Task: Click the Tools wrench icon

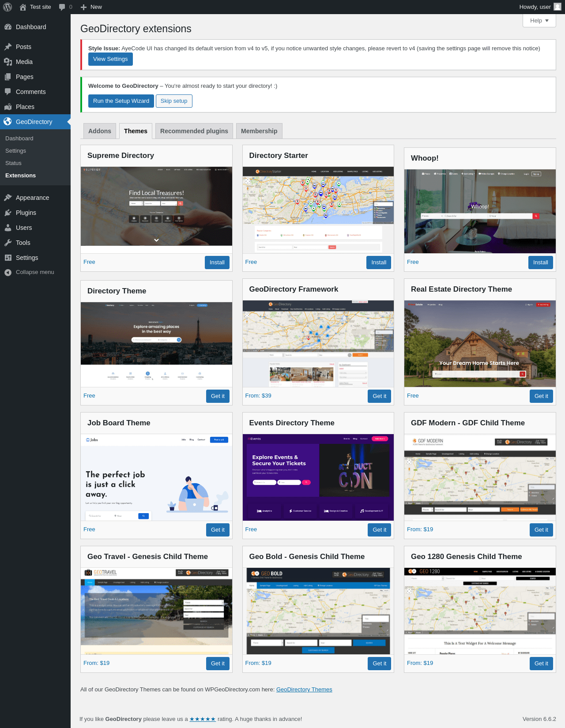Action: [8, 243]
